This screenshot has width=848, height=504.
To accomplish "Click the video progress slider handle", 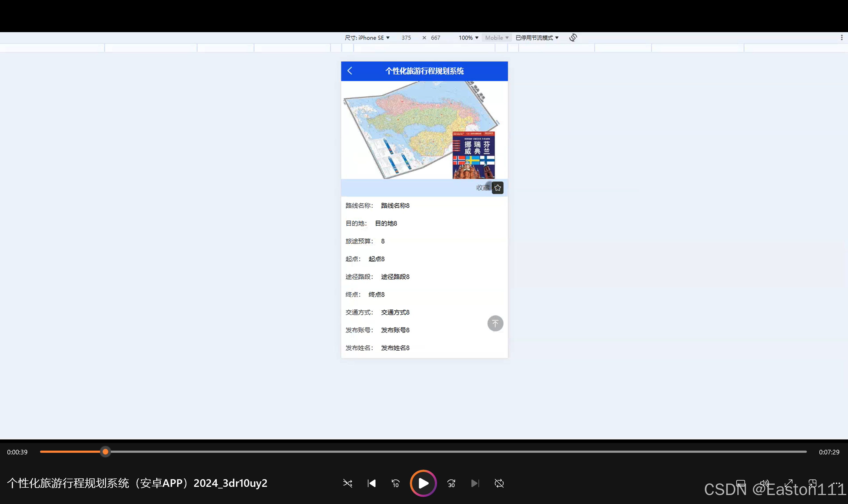I will [105, 452].
